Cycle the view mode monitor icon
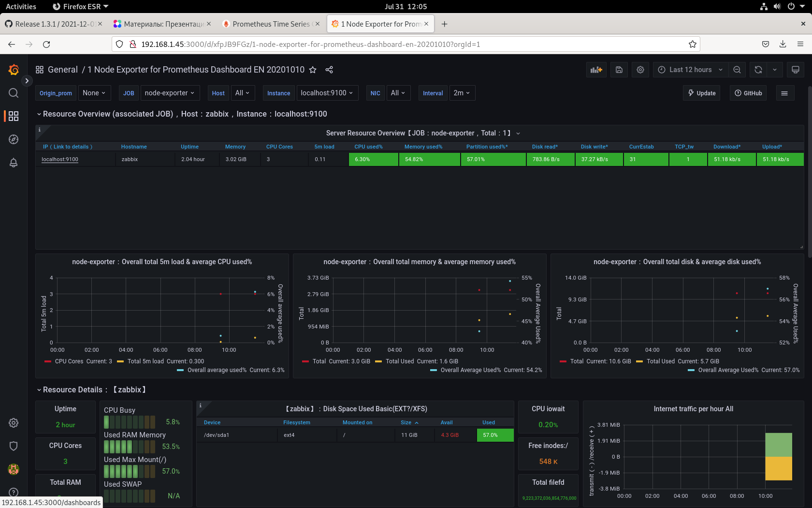This screenshot has height=508, width=812. click(796, 70)
